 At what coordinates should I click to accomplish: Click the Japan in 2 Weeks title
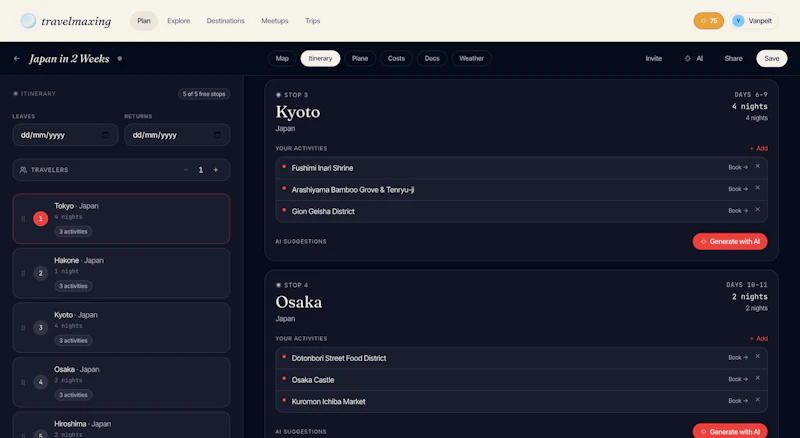coord(69,59)
